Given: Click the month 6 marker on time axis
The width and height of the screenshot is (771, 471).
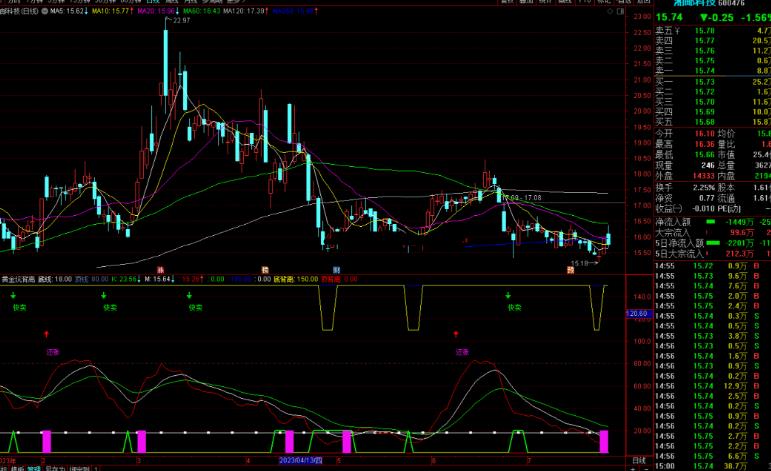Looking at the screenshot, I should (x=433, y=461).
